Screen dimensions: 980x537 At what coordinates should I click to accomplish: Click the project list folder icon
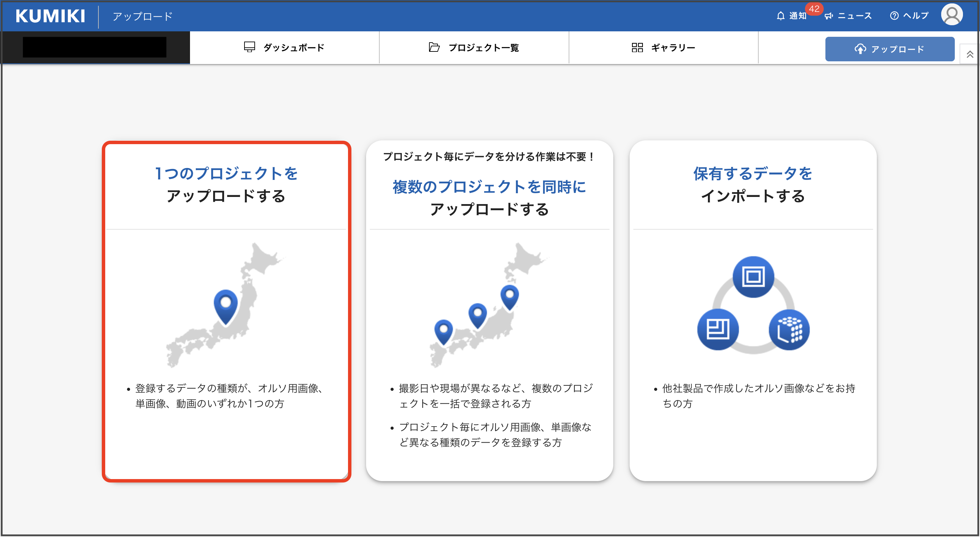[x=434, y=47]
